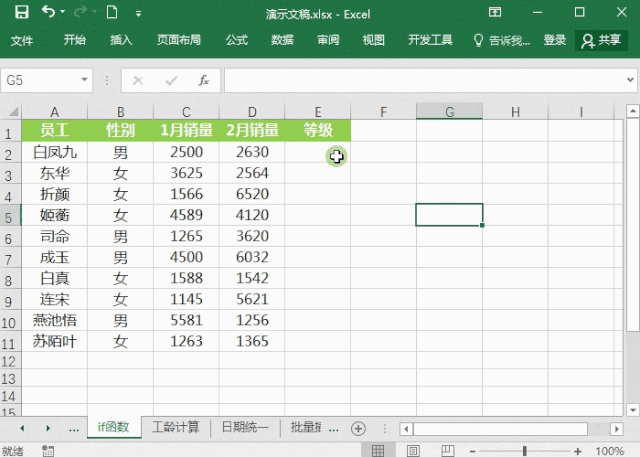The width and height of the screenshot is (640, 457).
Task: Click previous sheet navigation arrow
Action: coord(22,428)
